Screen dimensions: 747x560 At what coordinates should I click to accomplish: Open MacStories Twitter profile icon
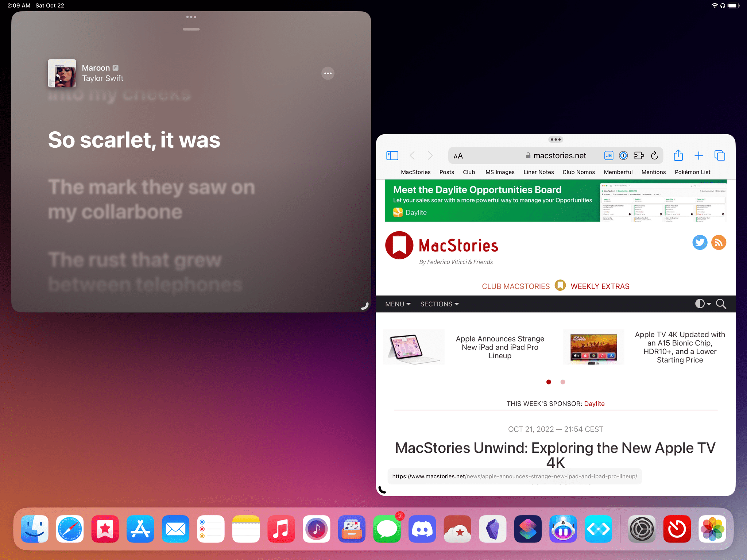click(x=700, y=243)
